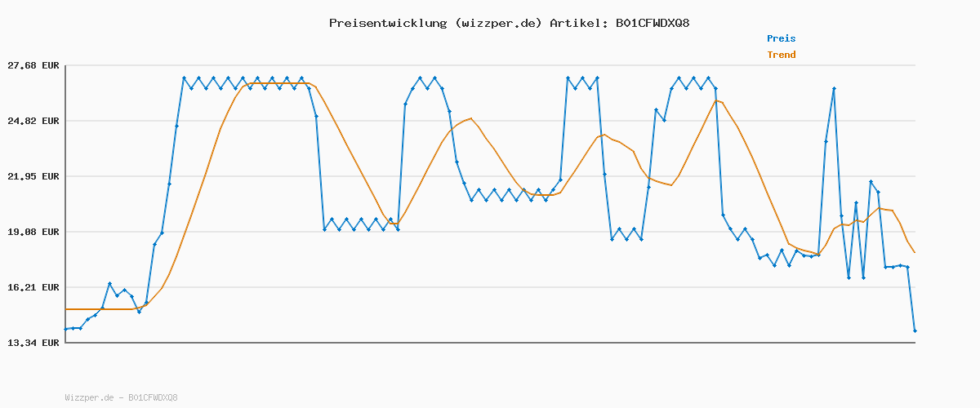Select the 27.68 EUR axis label
980x408 pixels.
(33, 65)
